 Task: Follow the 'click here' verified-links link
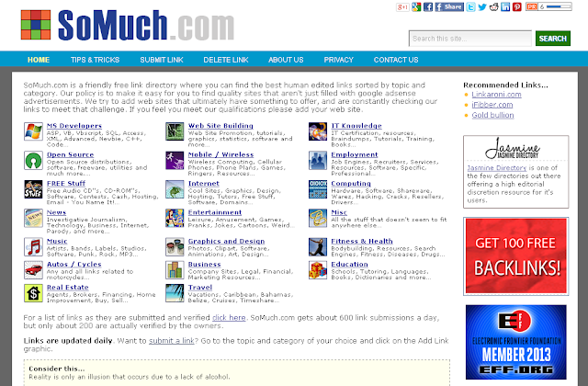229,318
